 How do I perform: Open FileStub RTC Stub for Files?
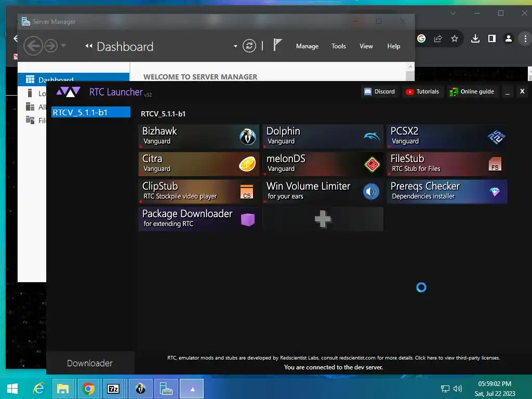pyautogui.click(x=447, y=164)
